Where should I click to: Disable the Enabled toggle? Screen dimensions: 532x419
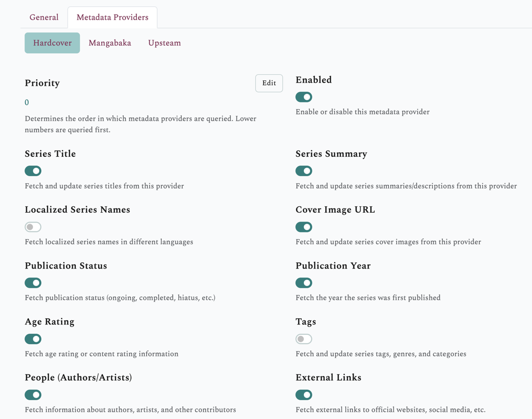tap(304, 97)
